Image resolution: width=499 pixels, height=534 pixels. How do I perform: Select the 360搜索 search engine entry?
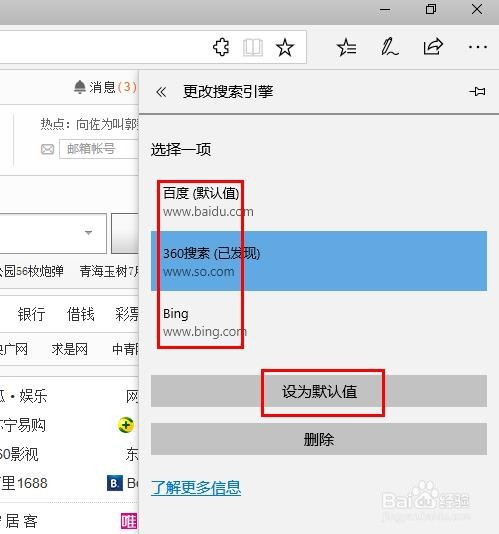tap(319, 261)
